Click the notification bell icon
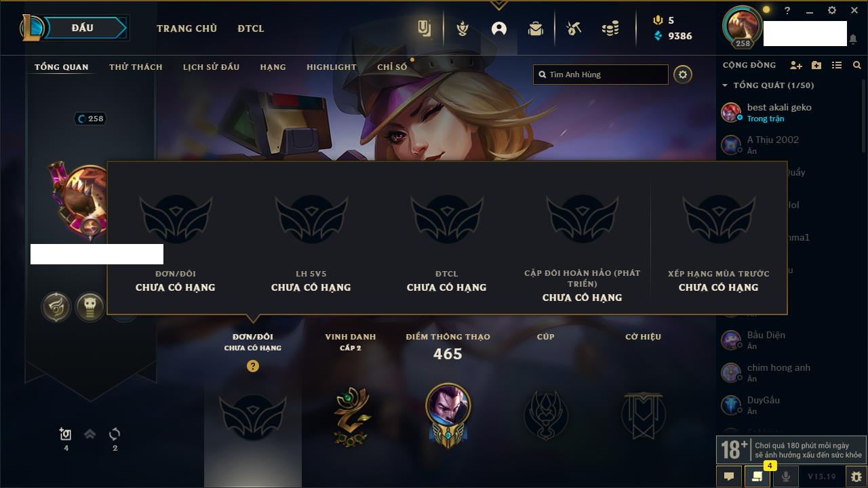This screenshot has width=868, height=488. pyautogui.click(x=852, y=40)
